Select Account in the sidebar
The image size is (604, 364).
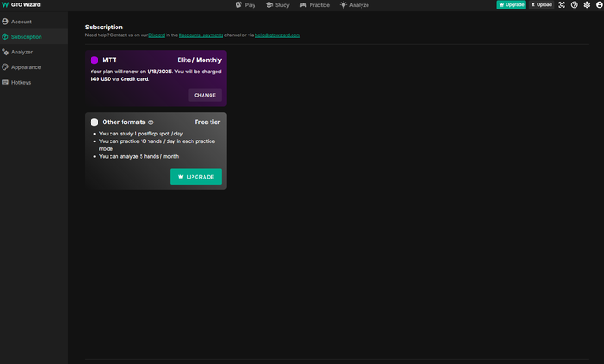pos(34,22)
